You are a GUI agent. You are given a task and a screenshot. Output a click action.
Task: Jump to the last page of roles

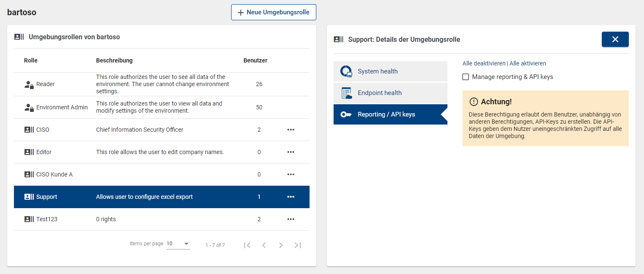(x=298, y=245)
